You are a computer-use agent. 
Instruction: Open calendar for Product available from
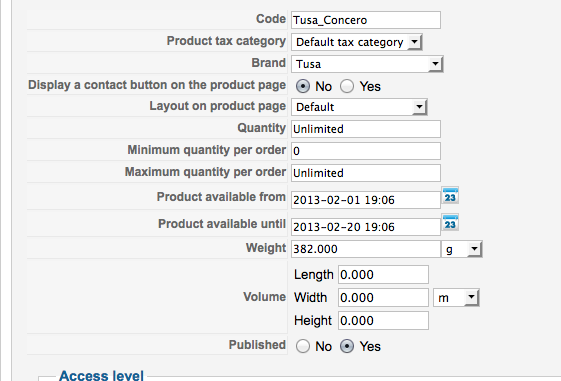point(450,196)
